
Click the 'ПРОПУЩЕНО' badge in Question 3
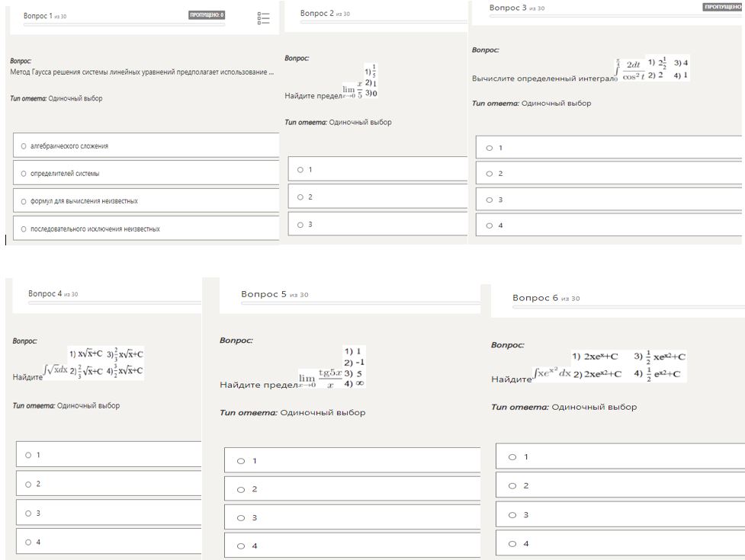tap(723, 7)
